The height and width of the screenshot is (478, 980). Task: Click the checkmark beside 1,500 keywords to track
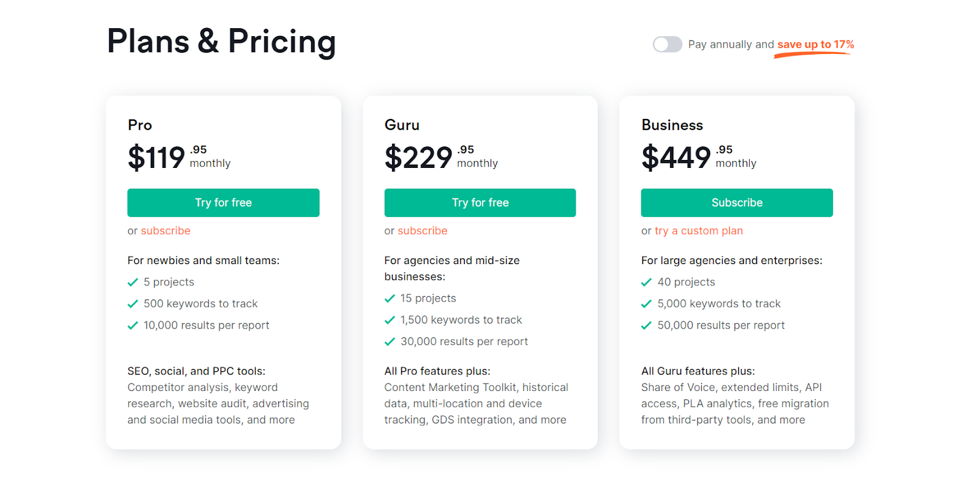click(x=390, y=320)
